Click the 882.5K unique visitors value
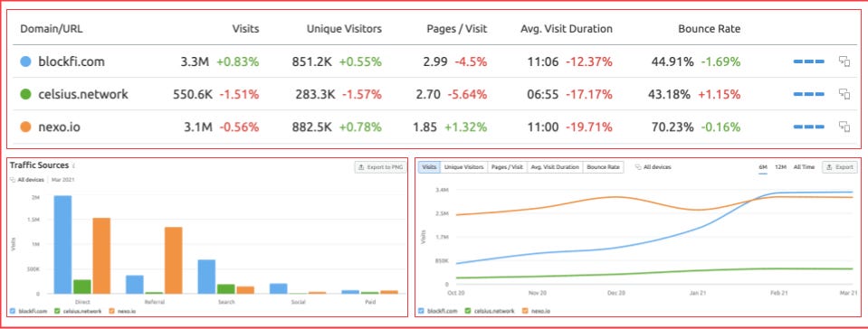 pyautogui.click(x=312, y=127)
